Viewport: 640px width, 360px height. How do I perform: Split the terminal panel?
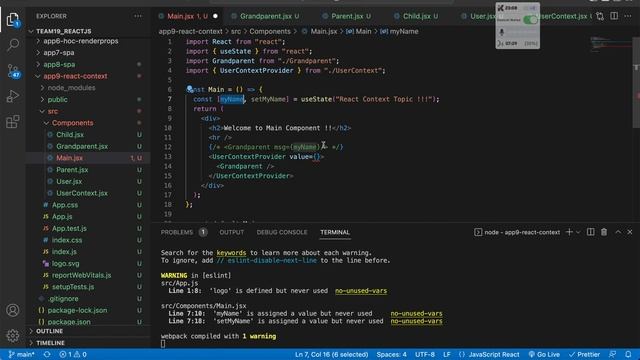coord(591,232)
